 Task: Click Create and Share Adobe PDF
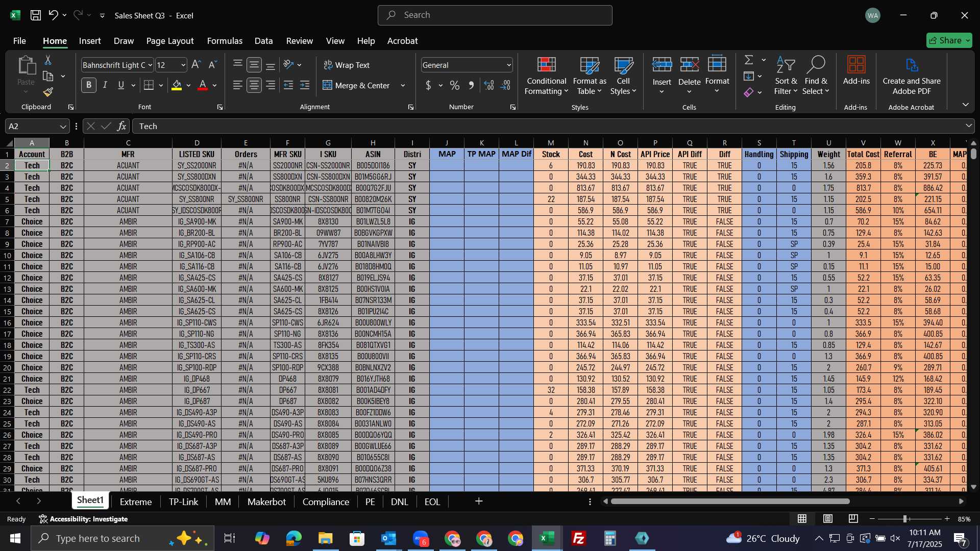(x=912, y=76)
